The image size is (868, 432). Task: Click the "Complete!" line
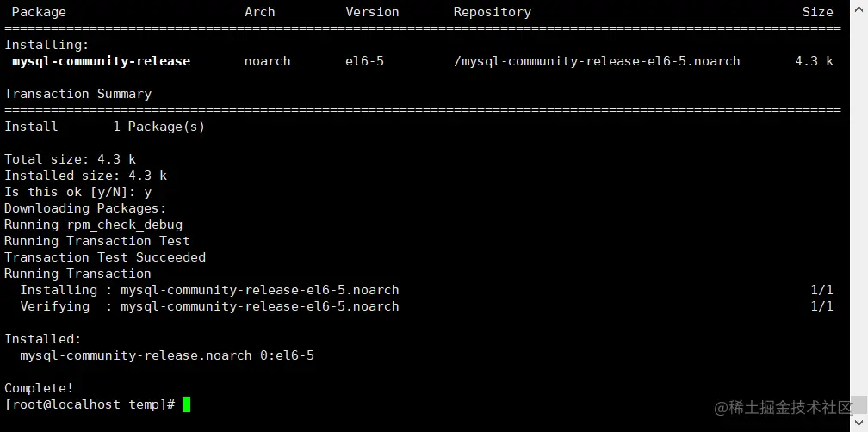[x=39, y=388]
